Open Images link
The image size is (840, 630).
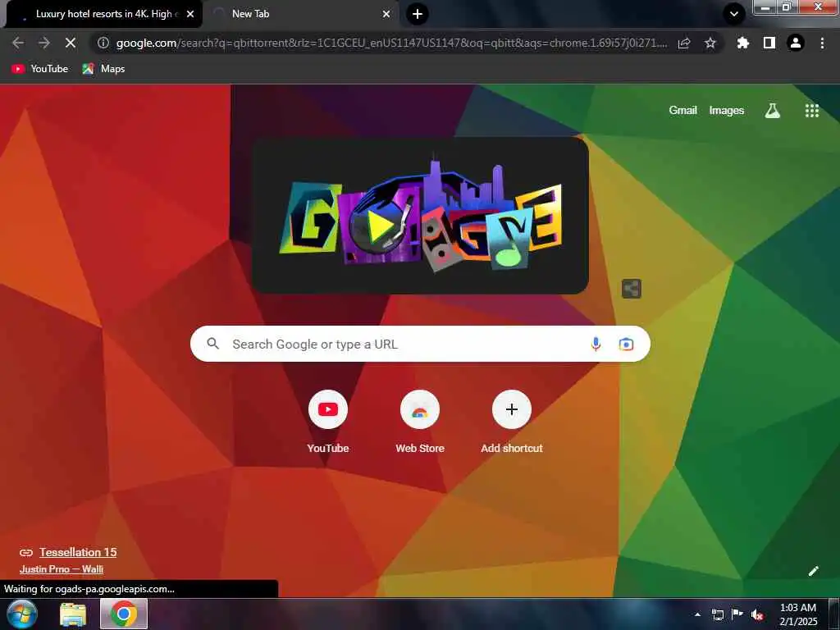(727, 111)
